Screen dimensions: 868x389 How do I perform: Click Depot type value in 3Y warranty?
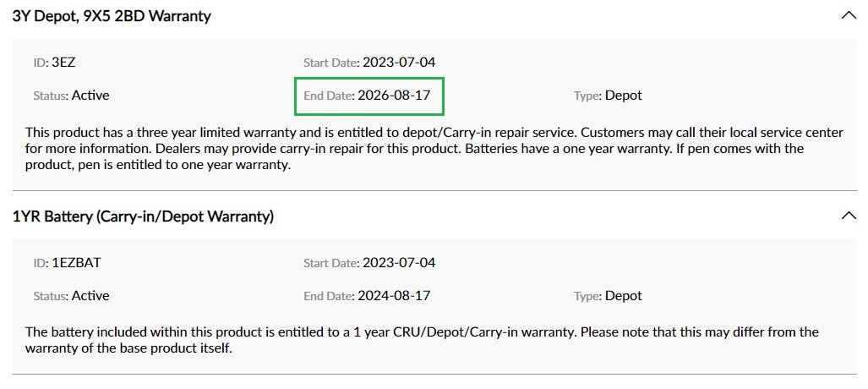click(x=624, y=96)
